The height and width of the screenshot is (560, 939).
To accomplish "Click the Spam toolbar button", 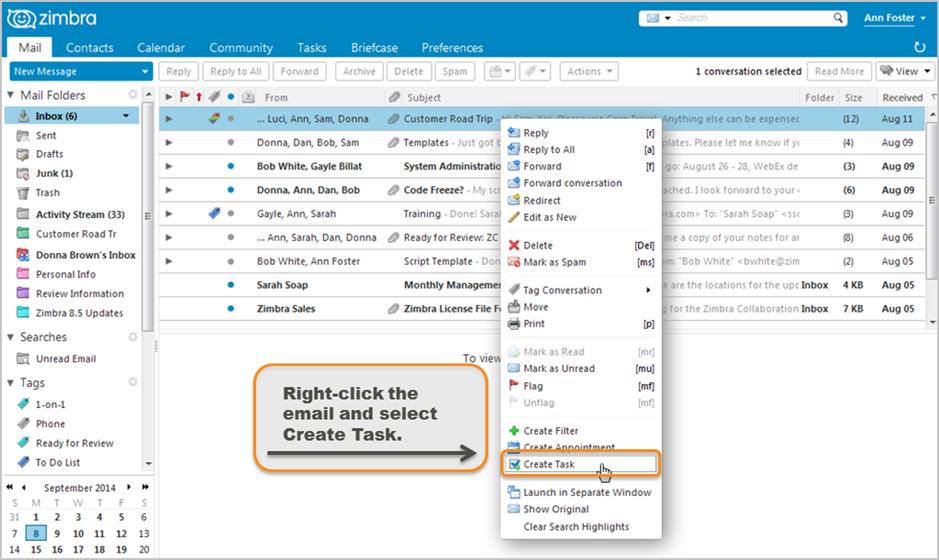I will coord(455,71).
